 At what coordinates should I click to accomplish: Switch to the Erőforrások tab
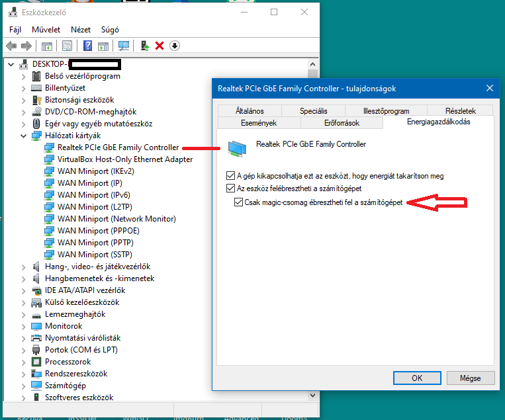pyautogui.click(x=342, y=123)
